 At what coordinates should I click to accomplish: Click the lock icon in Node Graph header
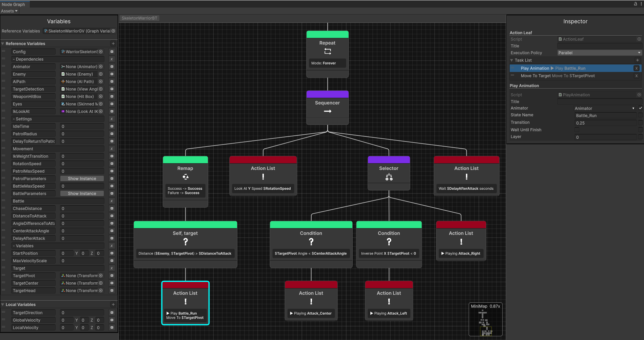[x=635, y=4]
